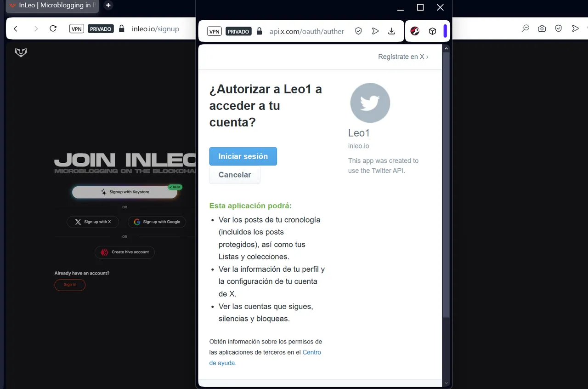
Task: Click the popup's vertical scrollbar thumb
Action: (x=446, y=184)
